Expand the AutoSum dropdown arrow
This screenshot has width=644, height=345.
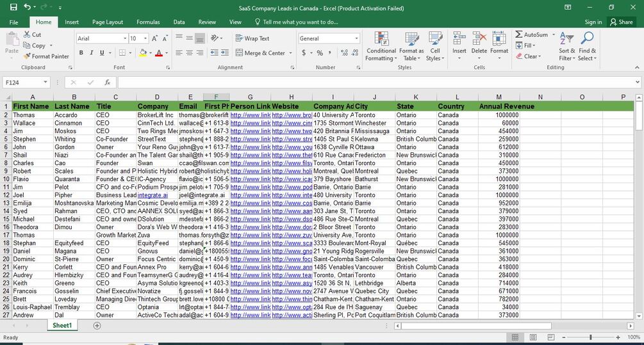[553, 35]
